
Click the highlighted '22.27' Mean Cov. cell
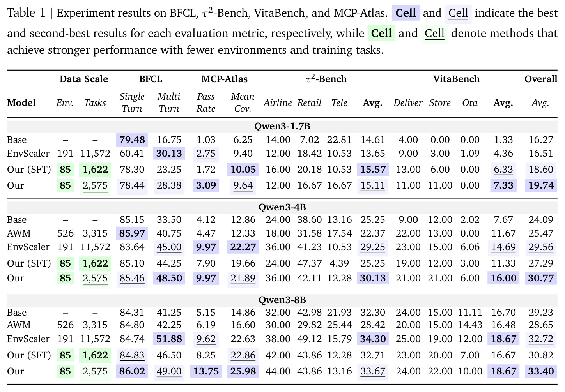point(243,247)
